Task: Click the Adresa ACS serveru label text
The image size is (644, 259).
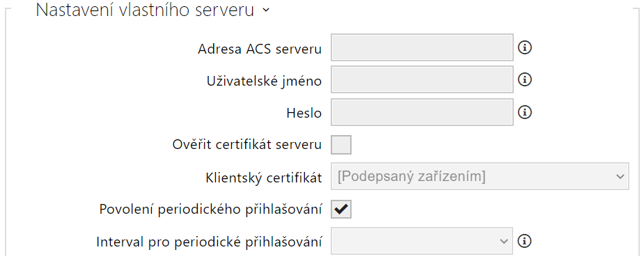Action: pyautogui.click(x=260, y=49)
